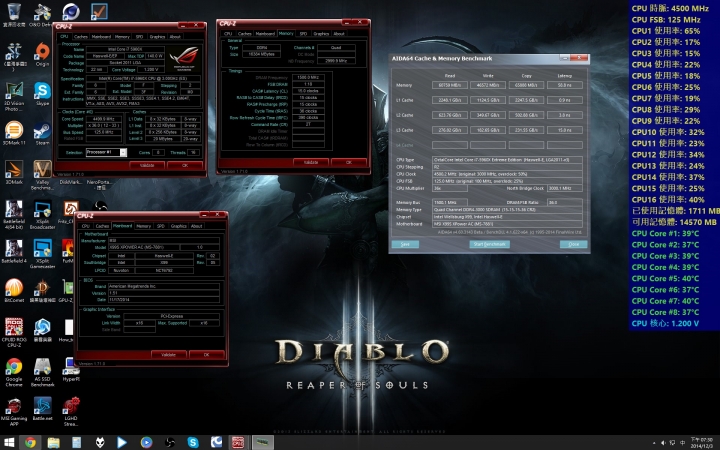Launch Valley Benchmark from the desktop
Image resolution: width=720 pixels, height=450 pixels.
point(42,175)
